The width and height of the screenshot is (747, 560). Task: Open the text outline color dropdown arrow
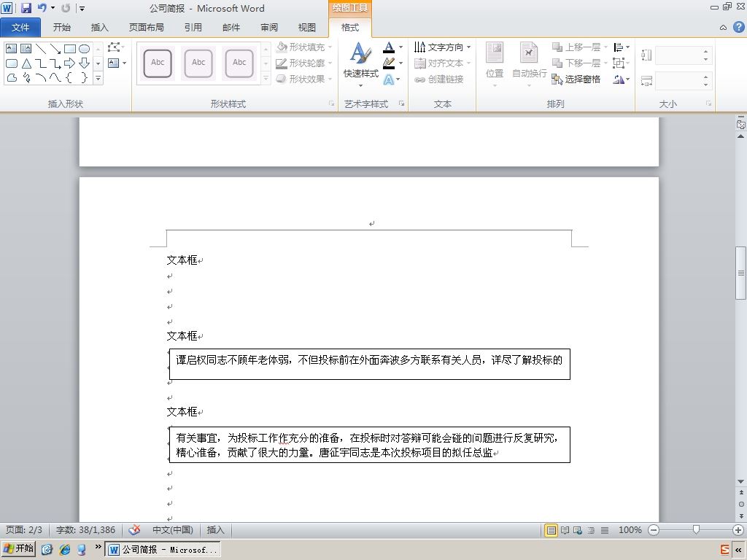click(401, 63)
